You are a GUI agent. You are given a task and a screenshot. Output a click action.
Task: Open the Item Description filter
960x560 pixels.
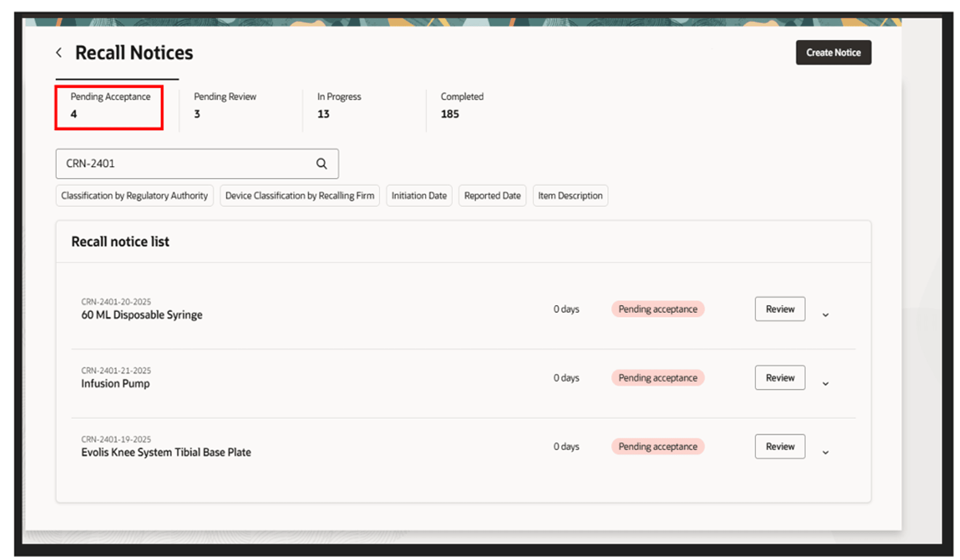tap(570, 195)
